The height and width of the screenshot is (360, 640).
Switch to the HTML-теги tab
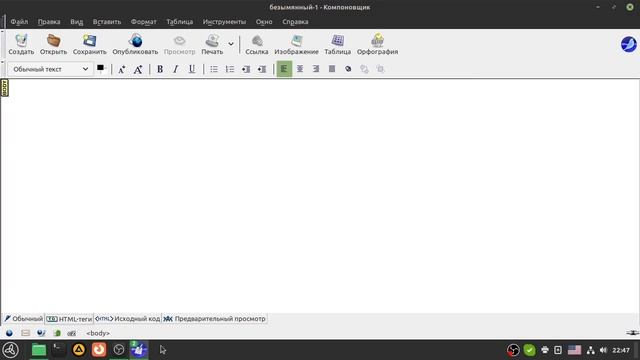[x=69, y=318]
